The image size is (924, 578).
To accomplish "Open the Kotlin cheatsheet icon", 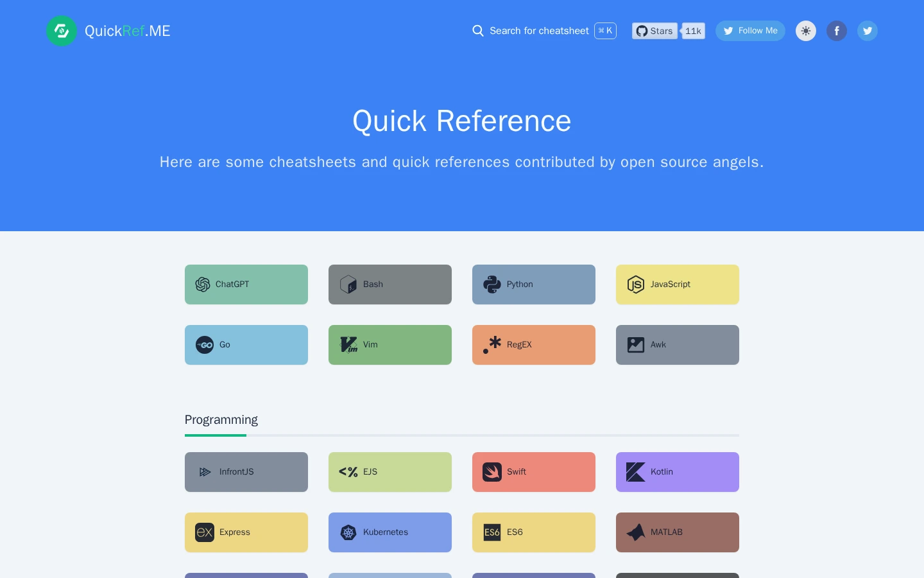I will point(636,472).
